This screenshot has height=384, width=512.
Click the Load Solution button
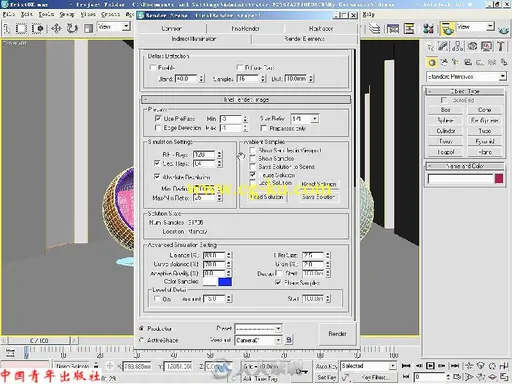tap(267, 197)
